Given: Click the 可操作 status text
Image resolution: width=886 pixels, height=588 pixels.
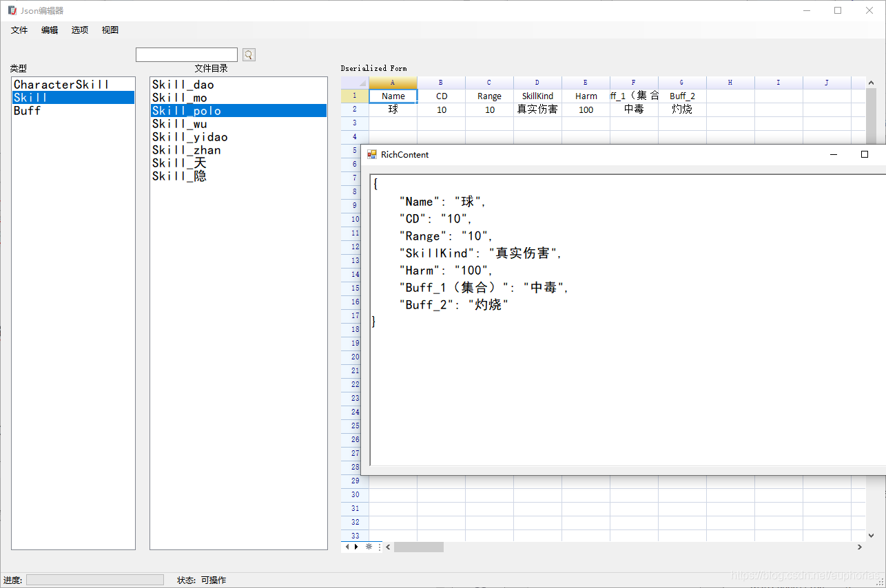Looking at the screenshot, I should click(x=214, y=580).
